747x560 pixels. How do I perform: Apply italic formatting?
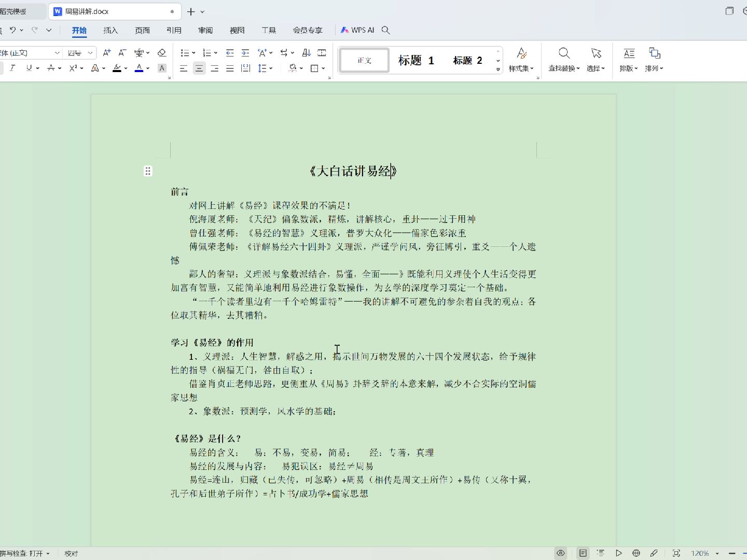(x=12, y=68)
